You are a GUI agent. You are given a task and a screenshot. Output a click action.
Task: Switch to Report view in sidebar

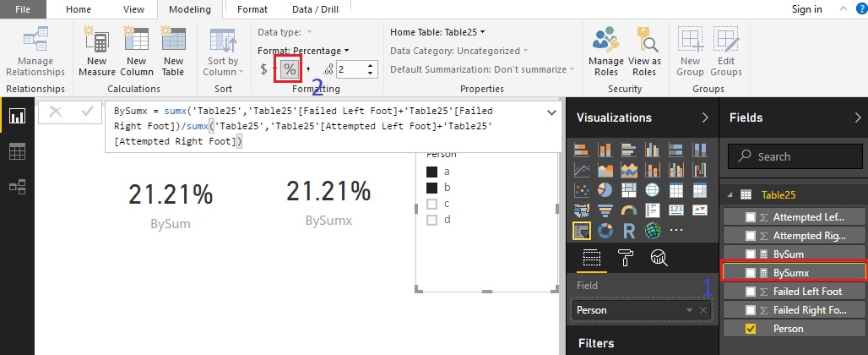coord(17,116)
